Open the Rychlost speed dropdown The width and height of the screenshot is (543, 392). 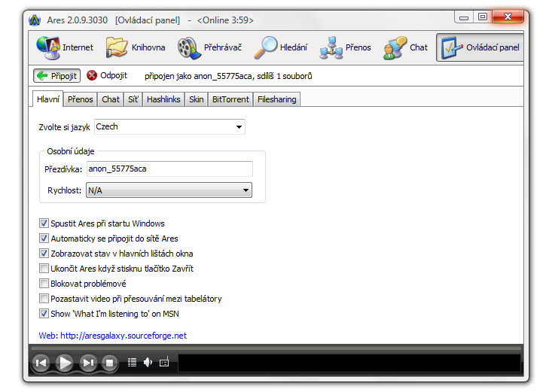click(169, 190)
